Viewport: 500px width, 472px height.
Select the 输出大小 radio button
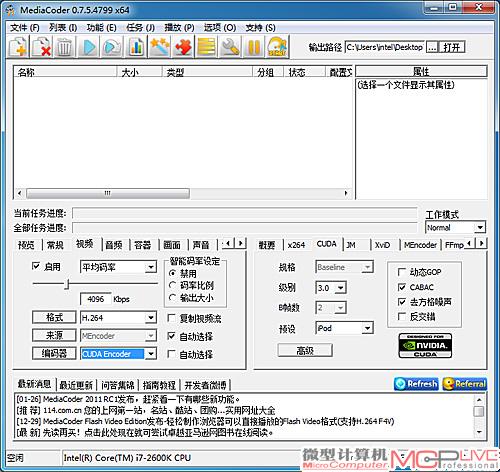(x=173, y=297)
